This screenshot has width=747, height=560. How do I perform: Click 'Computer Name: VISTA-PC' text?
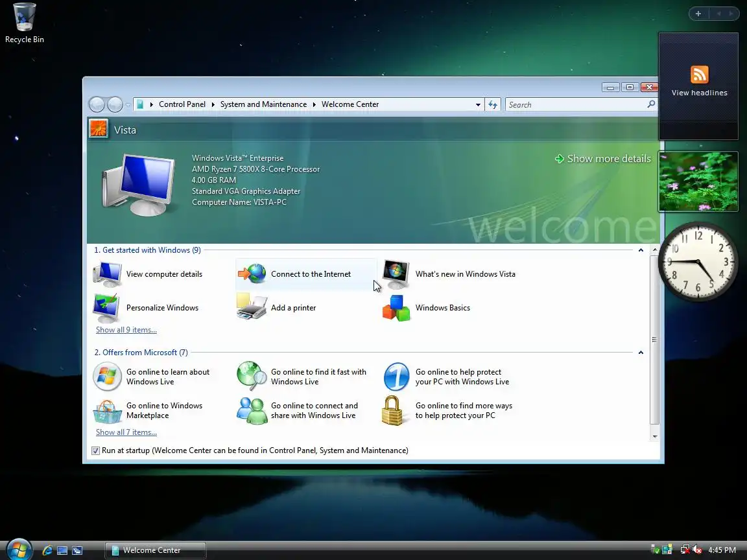239,202
